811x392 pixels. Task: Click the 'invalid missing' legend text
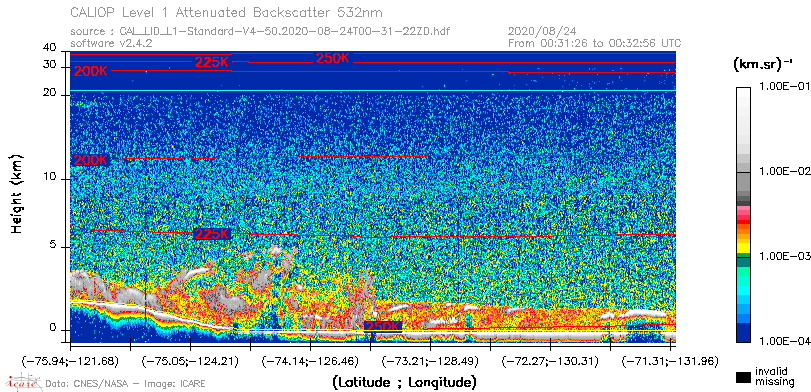774,376
